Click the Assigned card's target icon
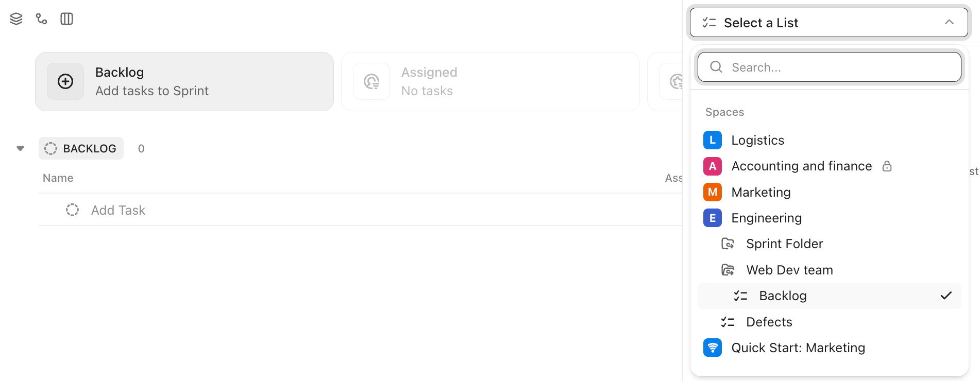Screen dimensions: 980x381 tap(371, 81)
